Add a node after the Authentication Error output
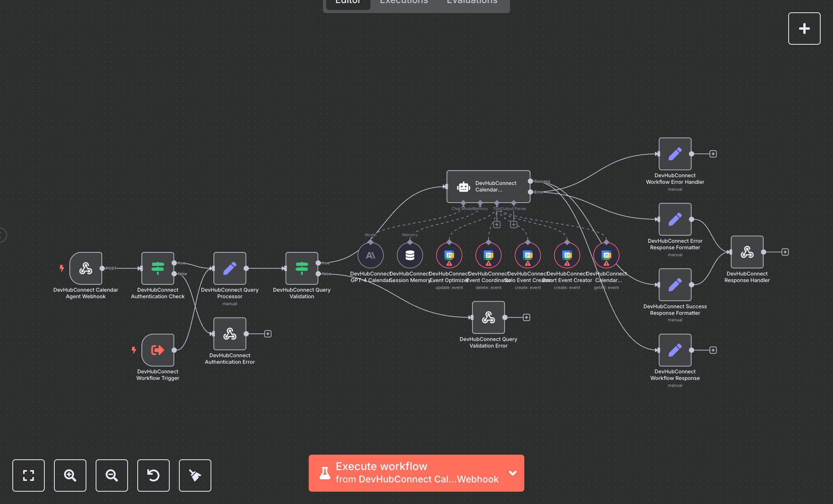Viewport: 833px width, 504px height. pyautogui.click(x=268, y=334)
